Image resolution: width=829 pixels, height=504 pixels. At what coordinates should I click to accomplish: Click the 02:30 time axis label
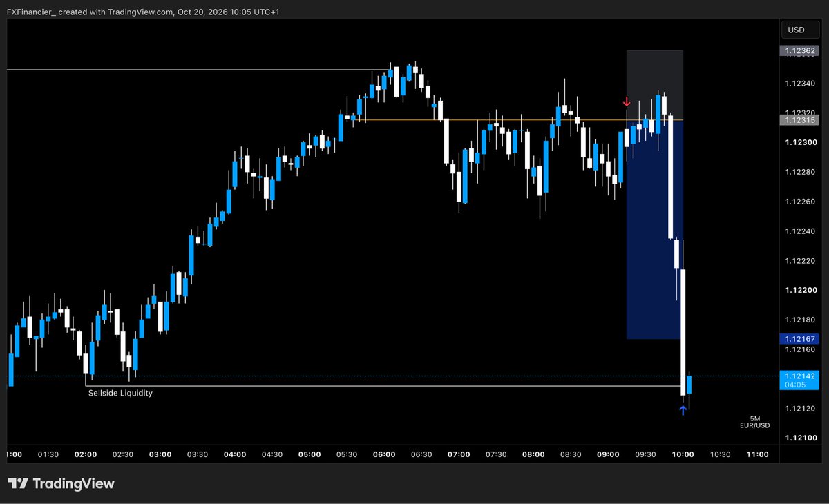click(123, 454)
